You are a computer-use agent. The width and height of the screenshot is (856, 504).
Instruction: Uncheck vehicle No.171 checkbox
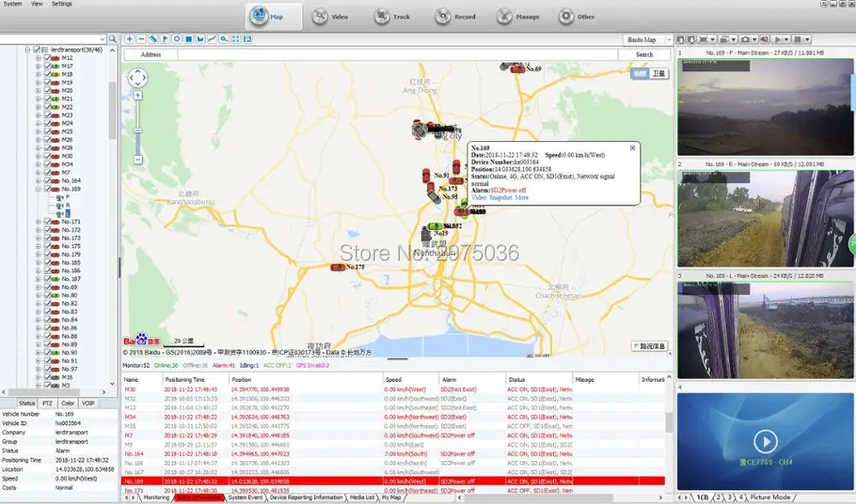click(47, 222)
